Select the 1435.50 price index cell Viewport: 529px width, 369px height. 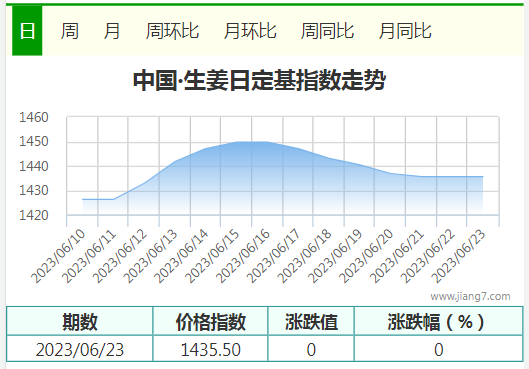click(x=210, y=349)
